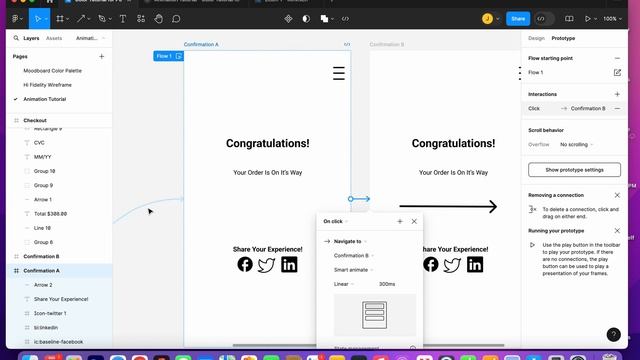
Task: Switch to the Prototype tab
Action: (563, 38)
